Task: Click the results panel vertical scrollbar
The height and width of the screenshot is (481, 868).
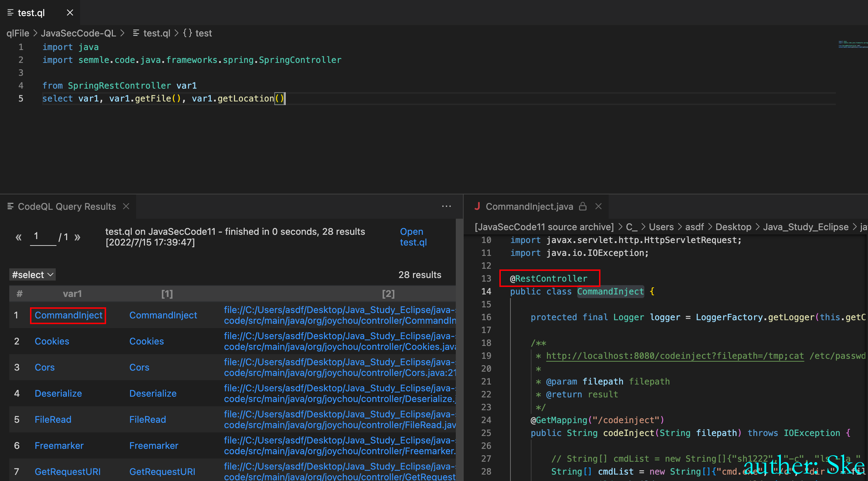Action: tap(459, 349)
